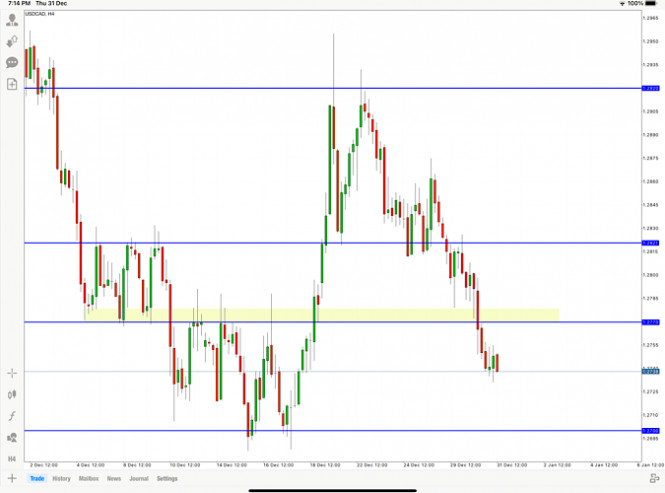Tap the 1.2860 price scale value
Screen dimensions: 665x493
651,182
